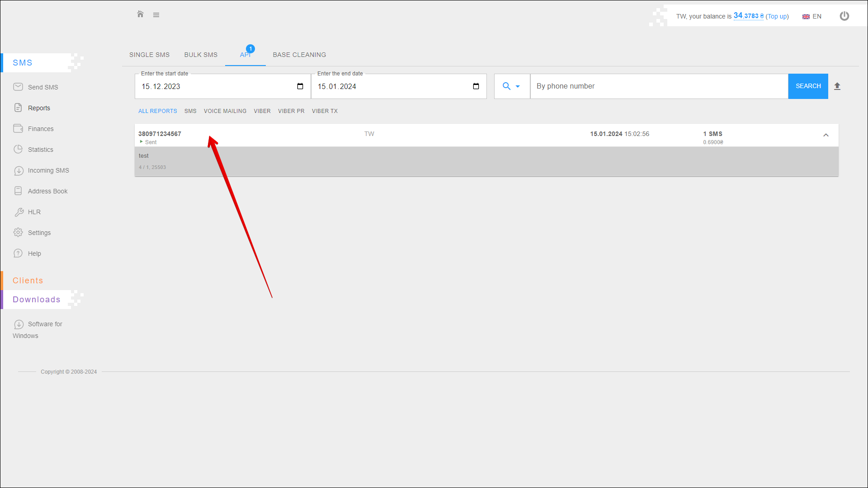Toggle the hamburger menu icon
Image resolution: width=868 pixels, height=488 pixels.
[156, 15]
